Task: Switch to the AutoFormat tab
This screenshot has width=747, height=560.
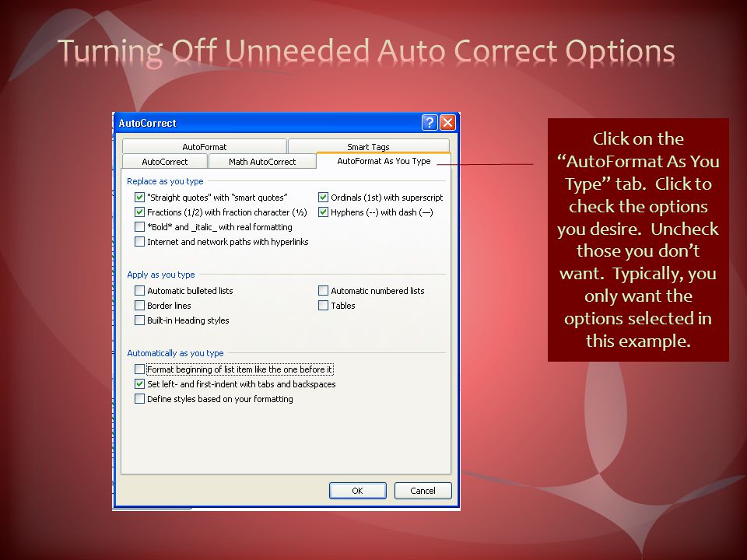Action: 205,147
